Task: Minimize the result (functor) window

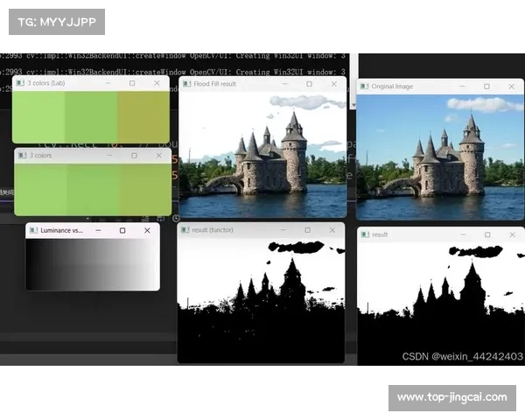Action: pos(283,229)
